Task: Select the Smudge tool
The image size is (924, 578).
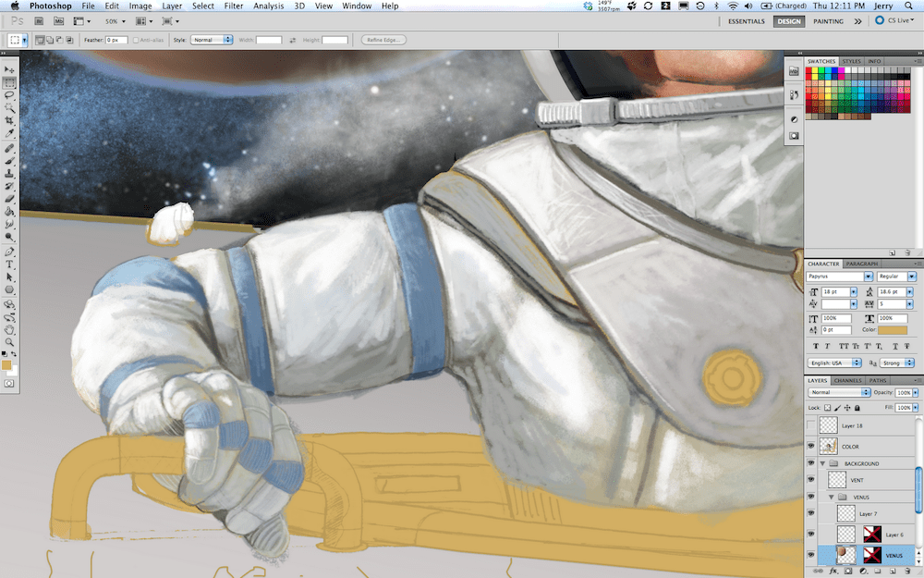Action: pos(9,224)
